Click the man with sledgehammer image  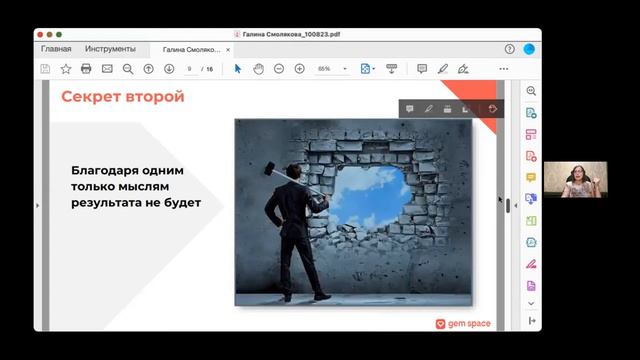[353, 212]
